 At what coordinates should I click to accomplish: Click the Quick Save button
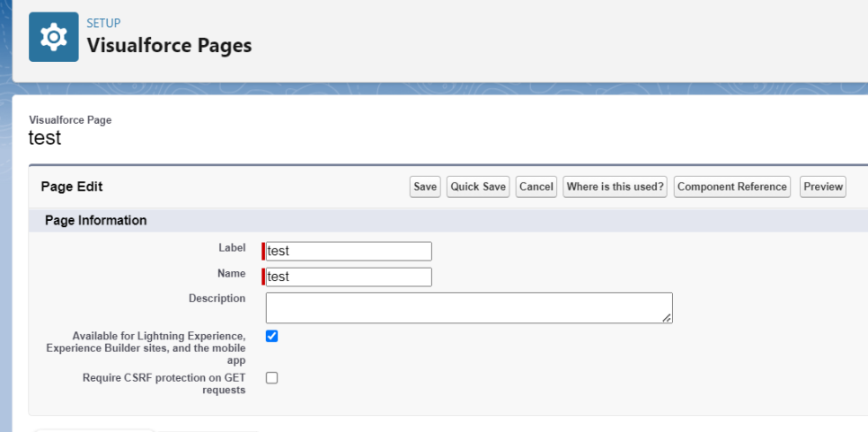(479, 187)
